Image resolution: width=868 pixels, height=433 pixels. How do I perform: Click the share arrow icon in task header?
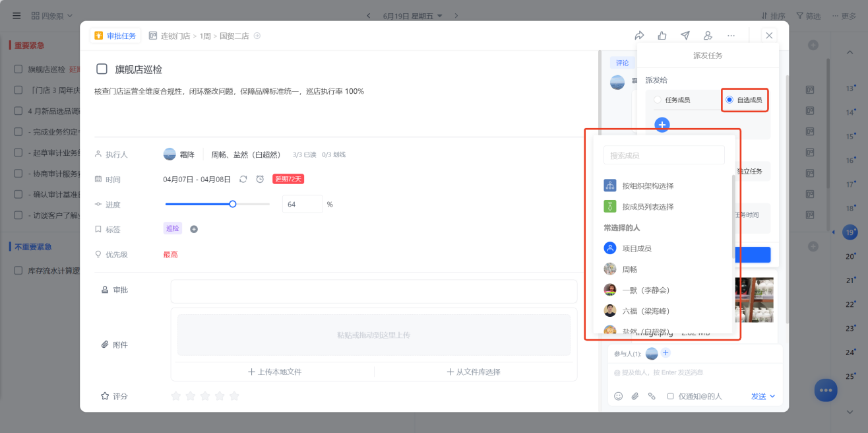click(x=639, y=36)
